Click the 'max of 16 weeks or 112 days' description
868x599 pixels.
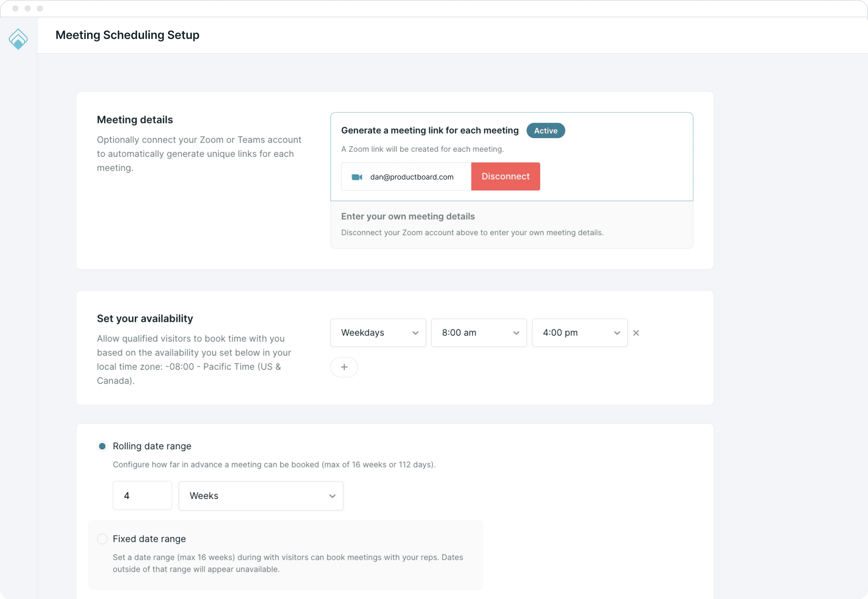(274, 465)
